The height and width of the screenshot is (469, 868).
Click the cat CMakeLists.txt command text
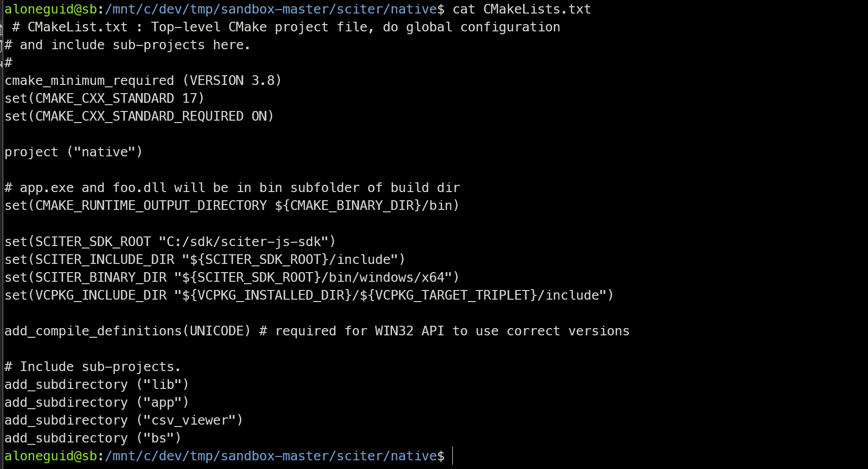[521, 9]
